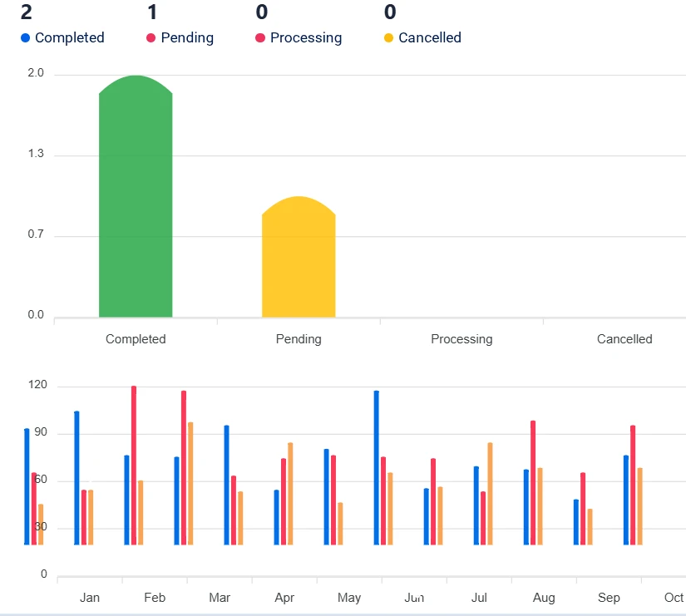The height and width of the screenshot is (616, 686).
Task: Click the yellow Cancelled legend dot
Action: (x=388, y=38)
